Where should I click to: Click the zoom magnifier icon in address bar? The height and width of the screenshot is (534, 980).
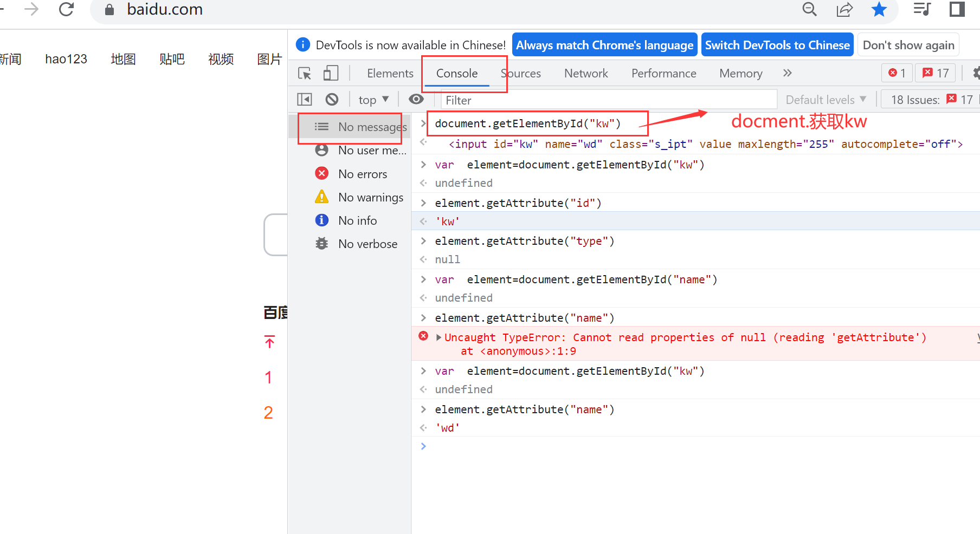(x=809, y=9)
